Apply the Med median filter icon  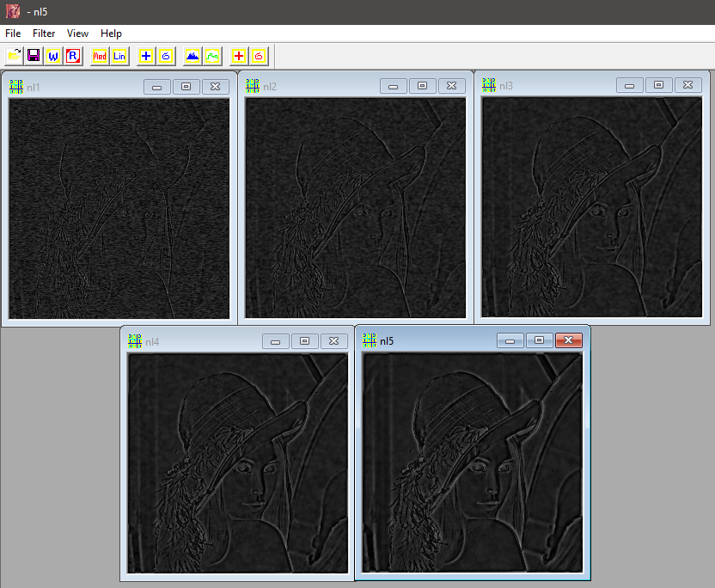[x=100, y=56]
